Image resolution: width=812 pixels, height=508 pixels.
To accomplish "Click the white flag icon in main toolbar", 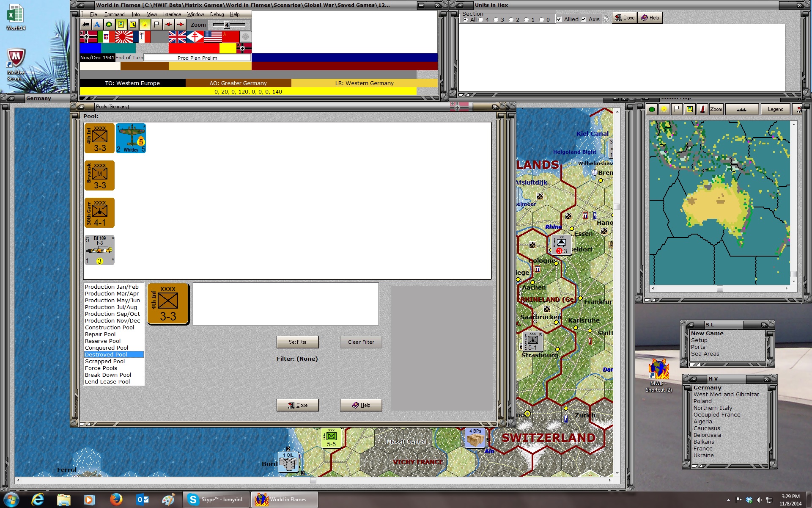I will (x=156, y=25).
